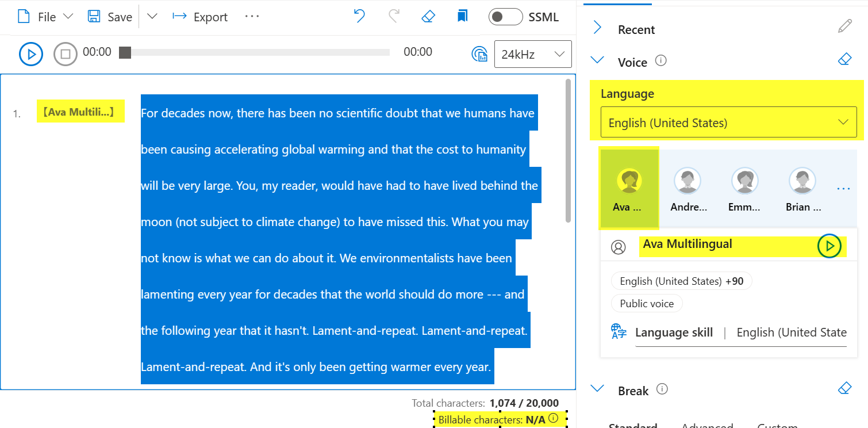Viewport: 868px width, 428px height.
Task: Click the total characters count 1,074 / 20,000
Action: [x=524, y=403]
